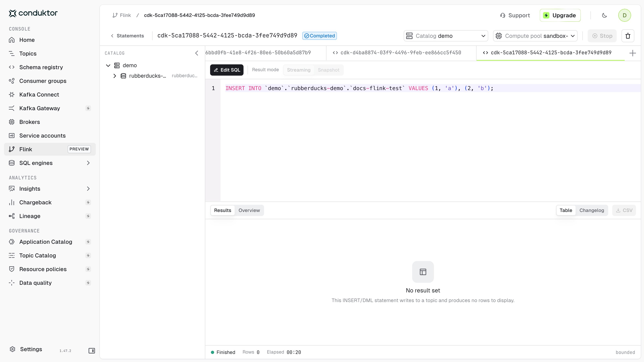Viewport: 644px width, 362px height.
Task: Switch results view to Changelog
Action: click(591, 210)
